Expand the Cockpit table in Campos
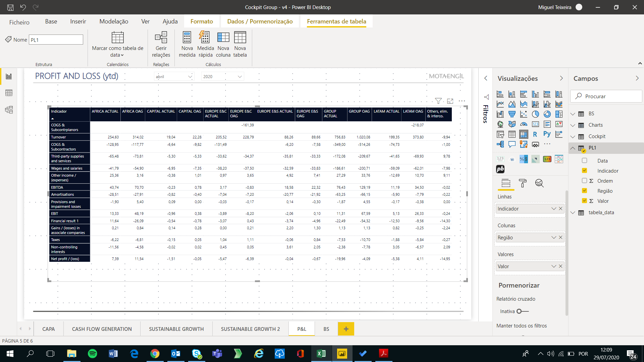Viewport: 644px width, 362px height. [573, 137]
